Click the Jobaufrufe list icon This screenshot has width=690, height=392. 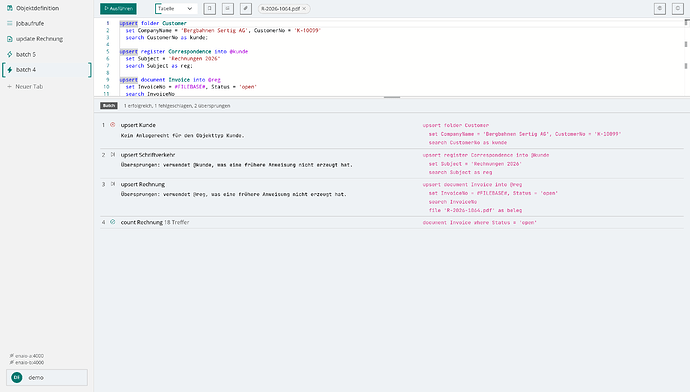pos(10,23)
